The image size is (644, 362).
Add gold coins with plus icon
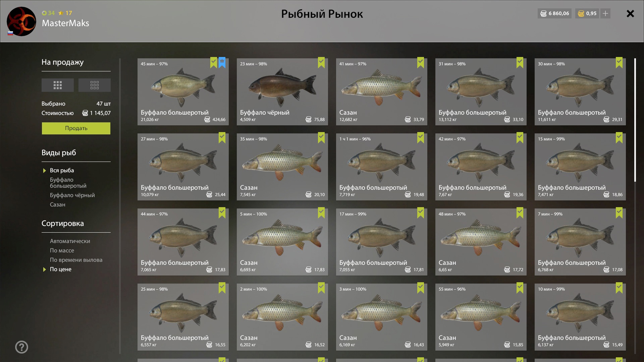tap(605, 13)
